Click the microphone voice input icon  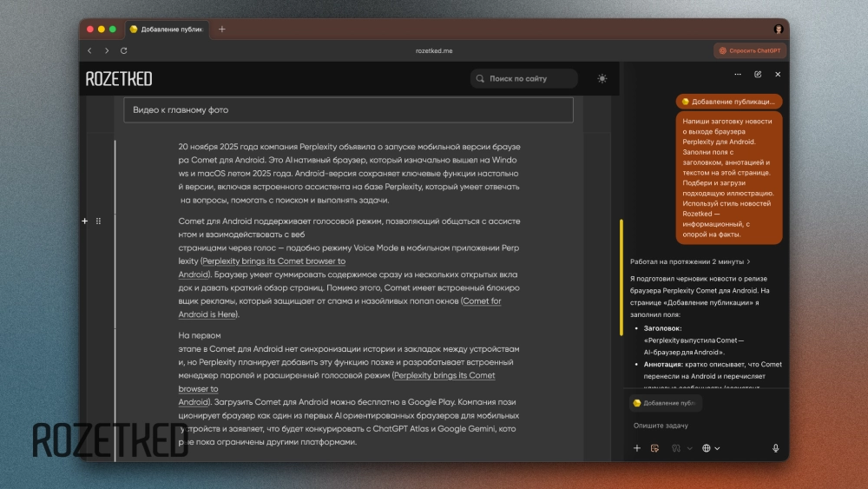(776, 448)
